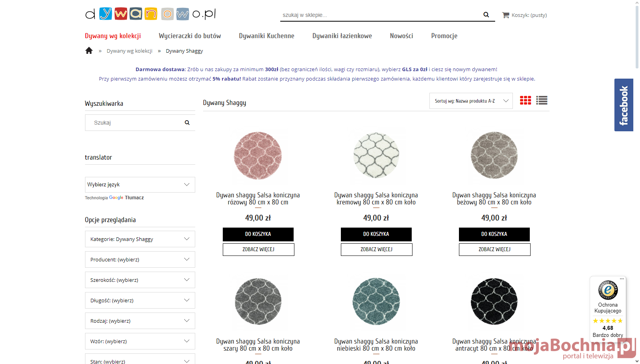Click Zobacz więcej for the kremowy rug
The image size is (640, 364).
tap(376, 250)
